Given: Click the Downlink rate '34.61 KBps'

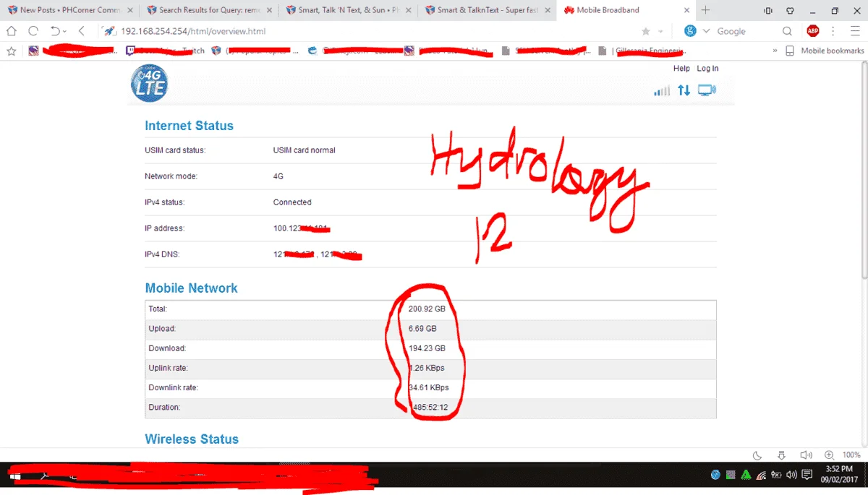Looking at the screenshot, I should coord(428,387).
